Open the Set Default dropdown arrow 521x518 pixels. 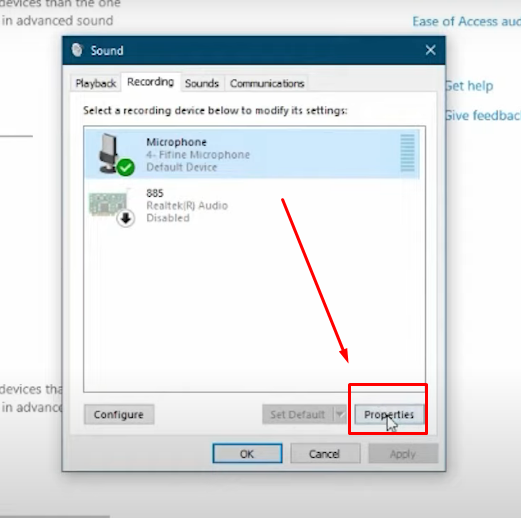(x=340, y=414)
